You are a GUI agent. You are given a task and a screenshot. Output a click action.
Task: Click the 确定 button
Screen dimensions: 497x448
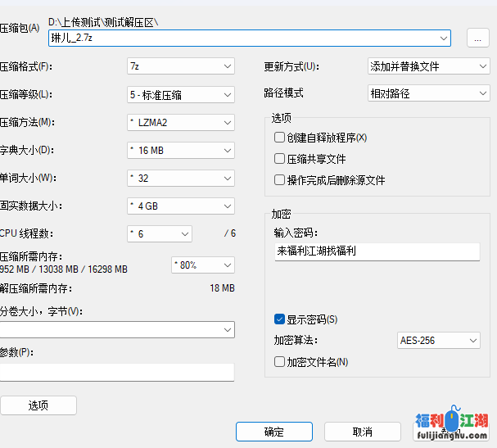pos(274,432)
